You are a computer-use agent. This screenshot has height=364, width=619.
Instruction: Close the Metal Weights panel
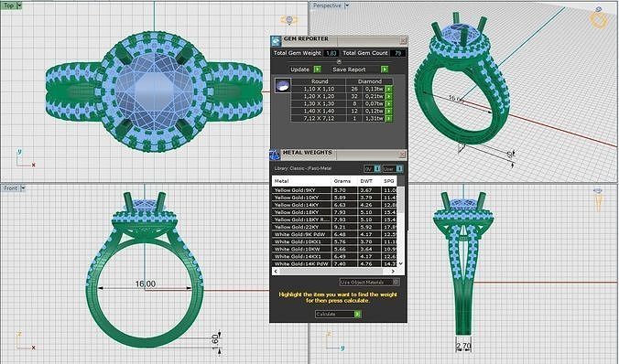coord(403,155)
